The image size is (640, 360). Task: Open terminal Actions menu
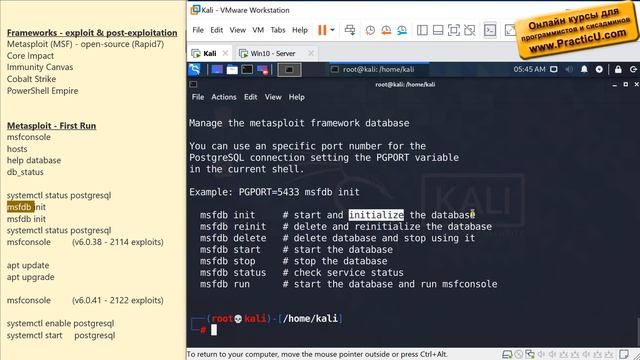click(x=224, y=97)
